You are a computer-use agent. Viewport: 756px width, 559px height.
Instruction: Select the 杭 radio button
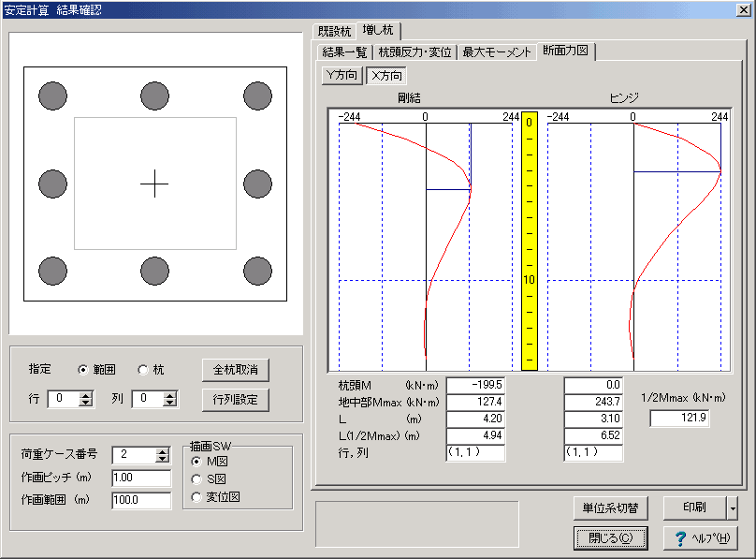(143, 370)
